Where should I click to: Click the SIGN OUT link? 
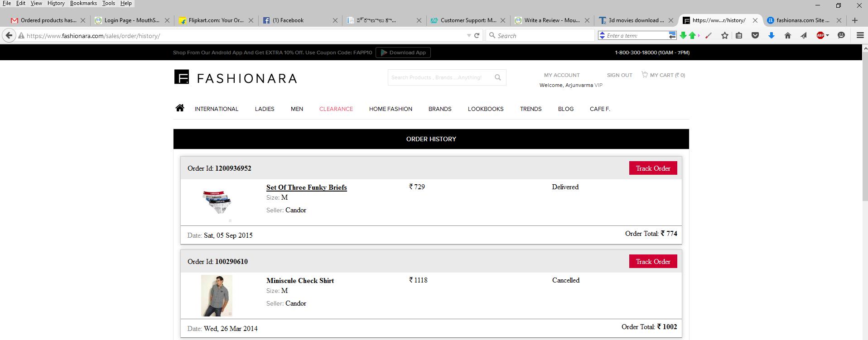(x=619, y=75)
